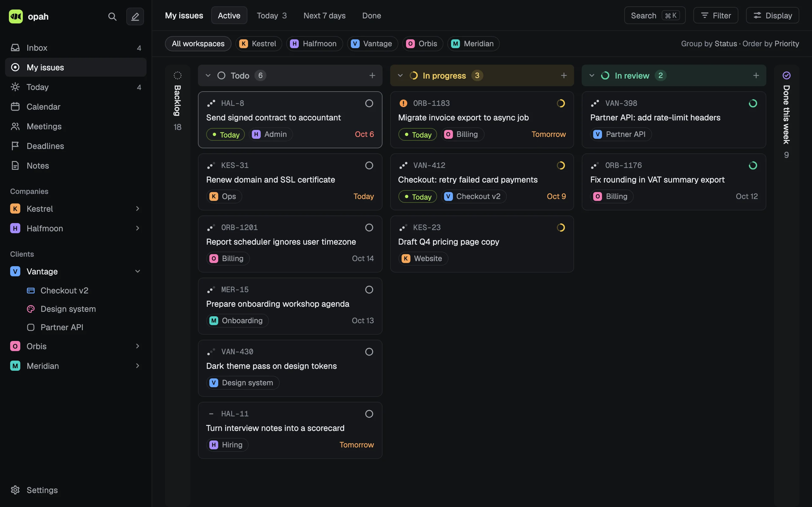Click the Search field in header

(655, 16)
